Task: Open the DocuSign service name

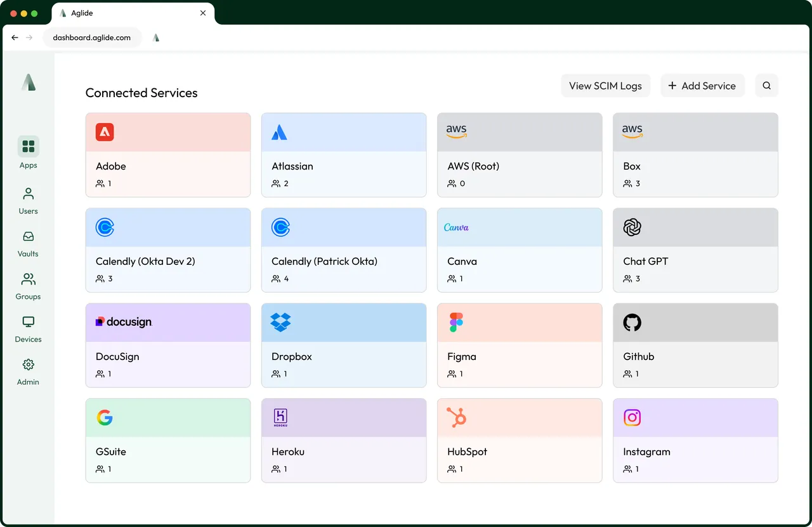Action: pos(117,357)
